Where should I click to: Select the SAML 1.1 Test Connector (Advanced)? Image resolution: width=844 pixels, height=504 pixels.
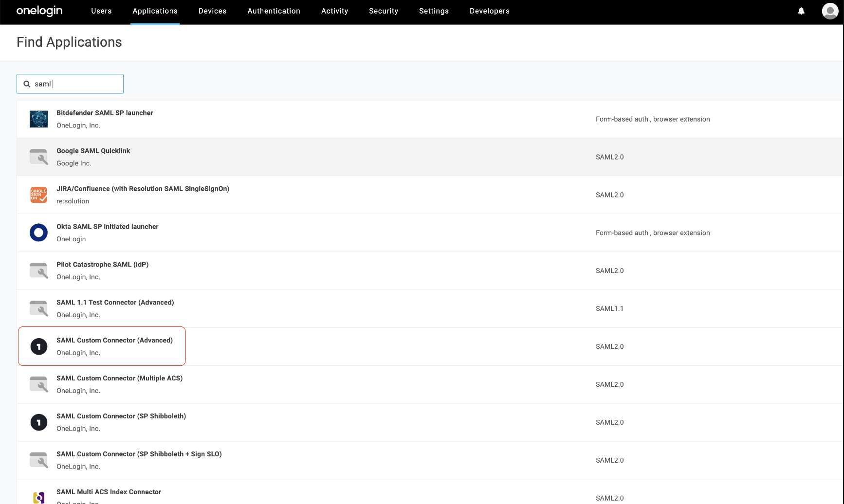pos(115,302)
